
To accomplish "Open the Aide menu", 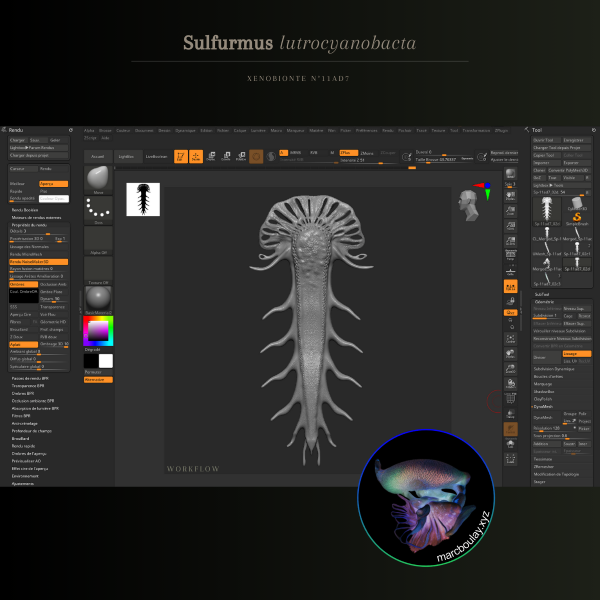I will 105,138.
